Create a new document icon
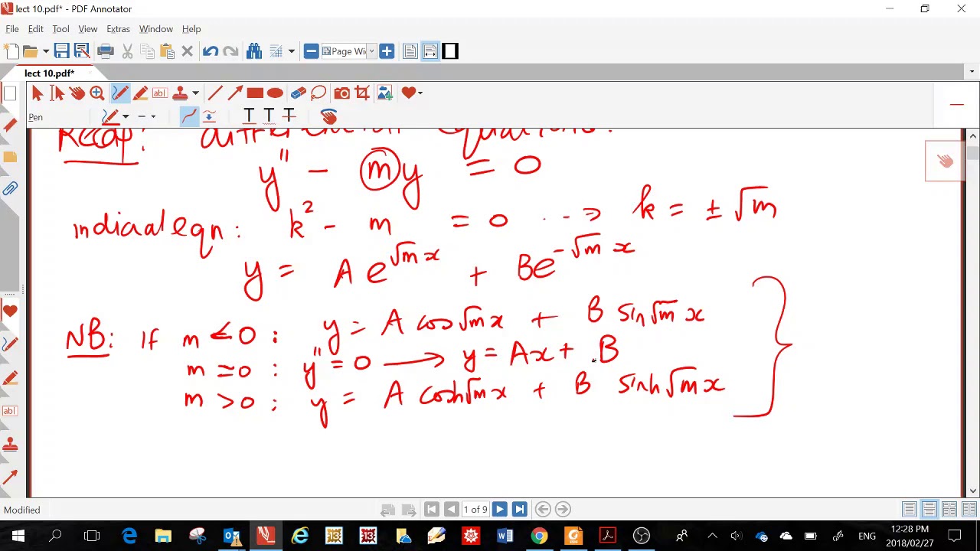This screenshot has width=980, height=551. (11, 51)
